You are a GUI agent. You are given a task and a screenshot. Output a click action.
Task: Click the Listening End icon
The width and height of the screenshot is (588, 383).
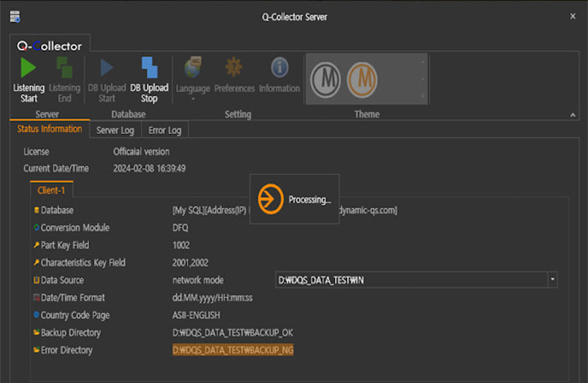tap(64, 68)
